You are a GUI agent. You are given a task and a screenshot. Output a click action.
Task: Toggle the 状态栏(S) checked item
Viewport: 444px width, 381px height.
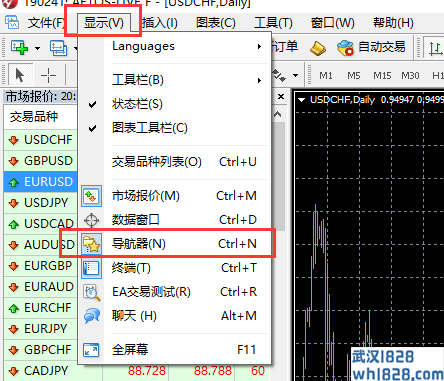coord(175,104)
